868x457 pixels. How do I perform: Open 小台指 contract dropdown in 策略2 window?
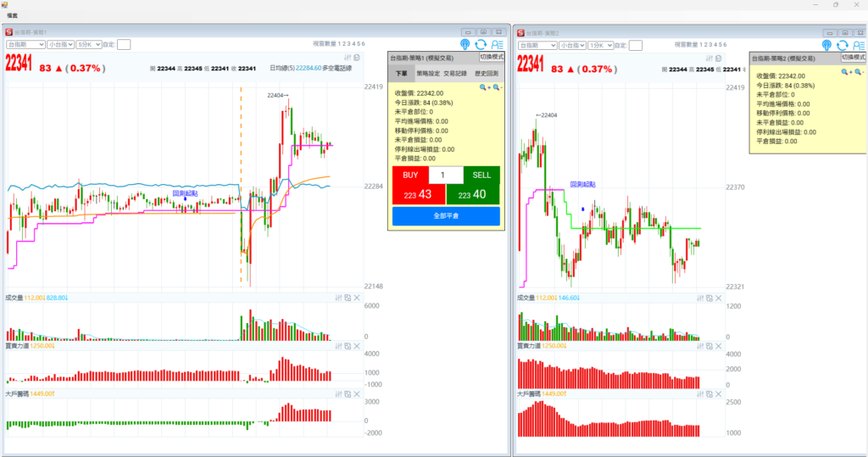(572, 46)
